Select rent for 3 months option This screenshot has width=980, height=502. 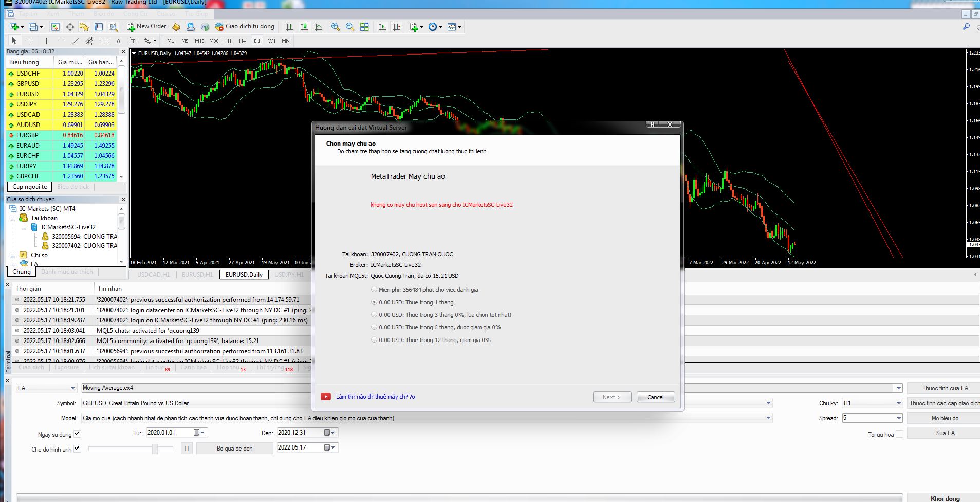[x=374, y=315]
